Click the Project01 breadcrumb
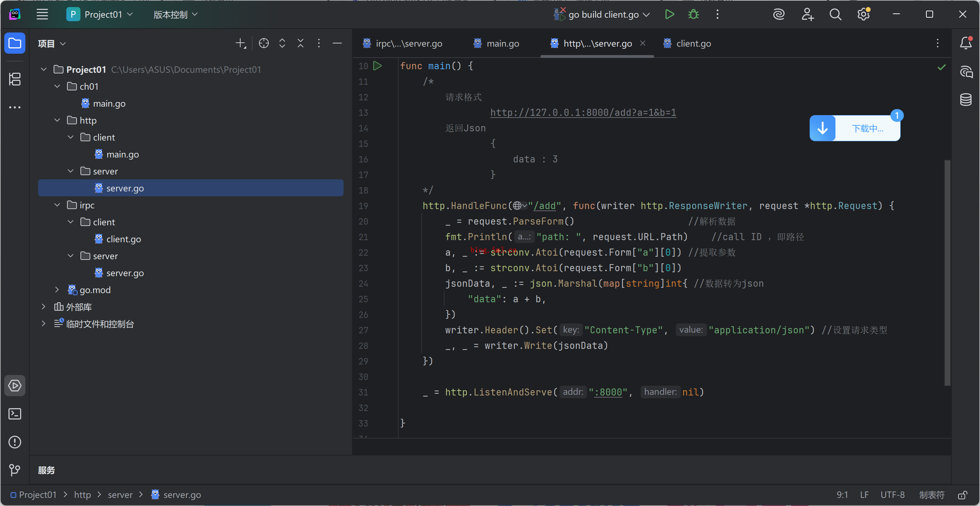Screen dimensions: 980x506 [34, 495]
